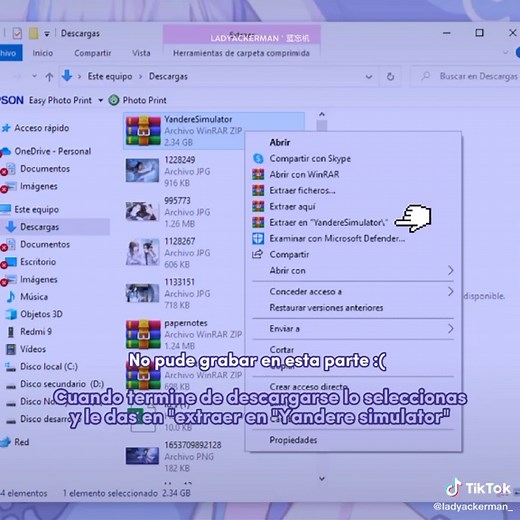Choose Abrir con WinRAR
This screenshot has width=520, height=520.
pyautogui.click(x=304, y=174)
